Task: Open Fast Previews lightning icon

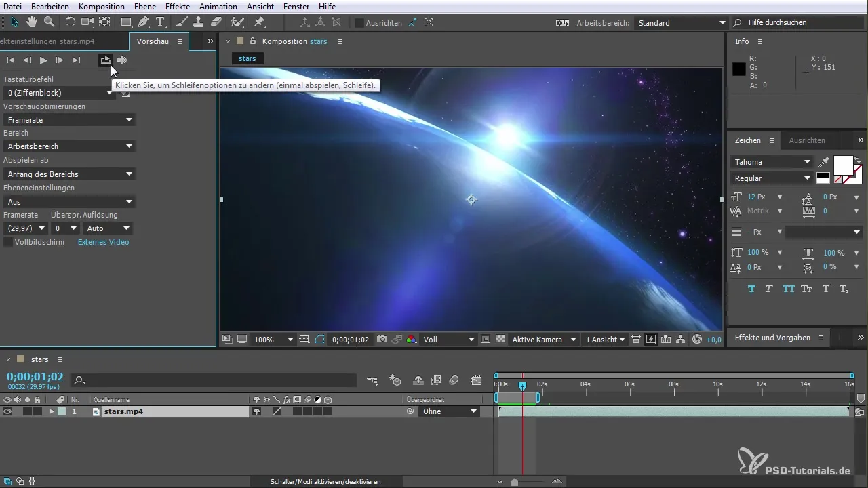Action: click(x=651, y=340)
